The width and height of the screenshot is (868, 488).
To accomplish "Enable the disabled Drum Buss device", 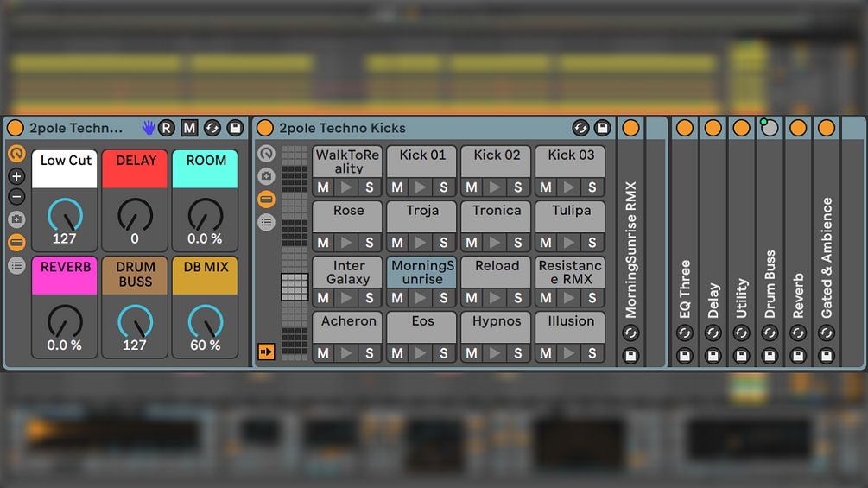I will pos(770,128).
